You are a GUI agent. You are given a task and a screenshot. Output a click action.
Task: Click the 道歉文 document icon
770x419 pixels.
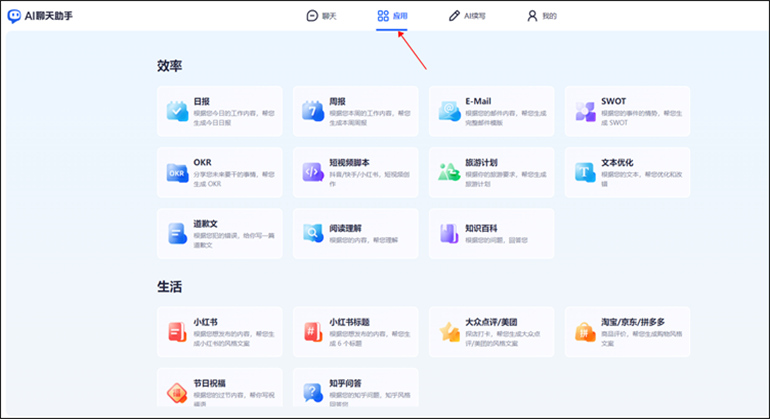tap(177, 233)
